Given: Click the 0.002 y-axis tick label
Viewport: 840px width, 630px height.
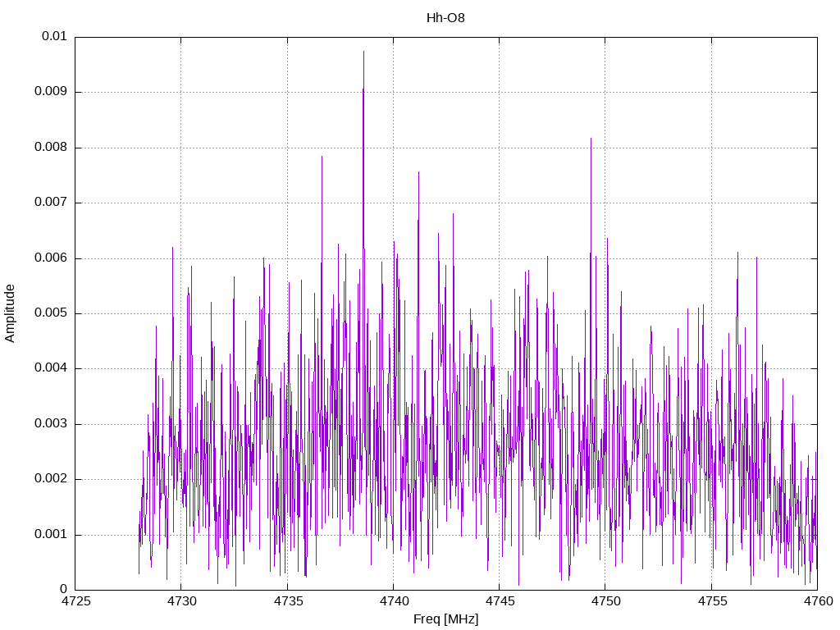Looking at the screenshot, I should 51,479.
